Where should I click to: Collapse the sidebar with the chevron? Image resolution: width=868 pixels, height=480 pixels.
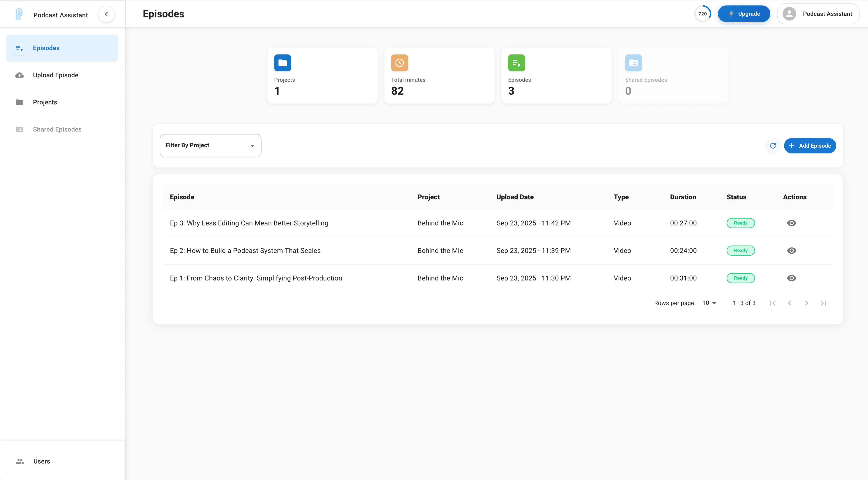106,14
